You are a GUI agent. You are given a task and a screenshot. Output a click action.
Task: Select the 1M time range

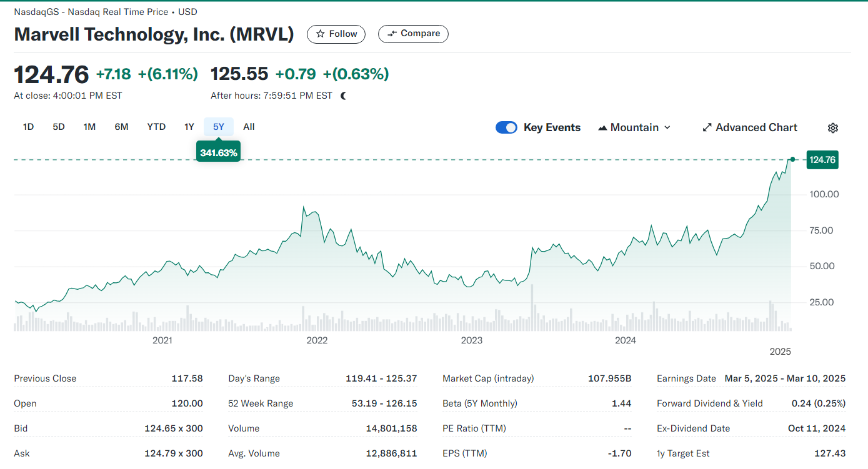coord(89,127)
